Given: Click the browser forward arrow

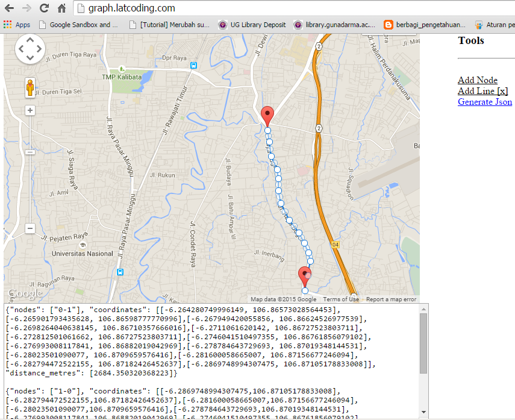Looking at the screenshot, I should click(27, 8).
